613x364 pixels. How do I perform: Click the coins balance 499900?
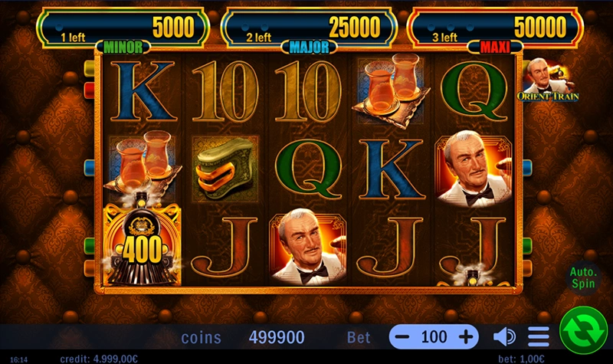(x=277, y=337)
